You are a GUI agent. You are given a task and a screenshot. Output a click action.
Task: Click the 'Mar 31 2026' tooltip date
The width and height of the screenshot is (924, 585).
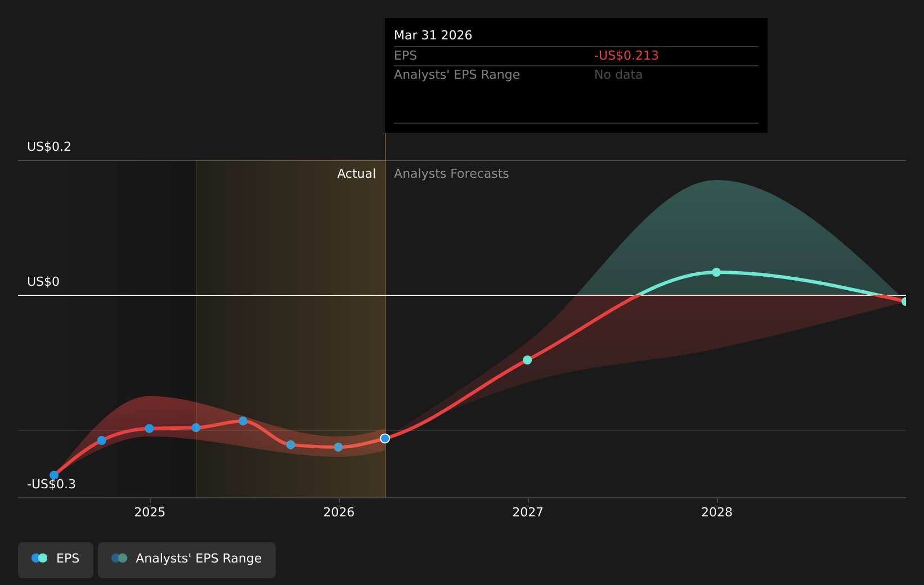pos(433,35)
